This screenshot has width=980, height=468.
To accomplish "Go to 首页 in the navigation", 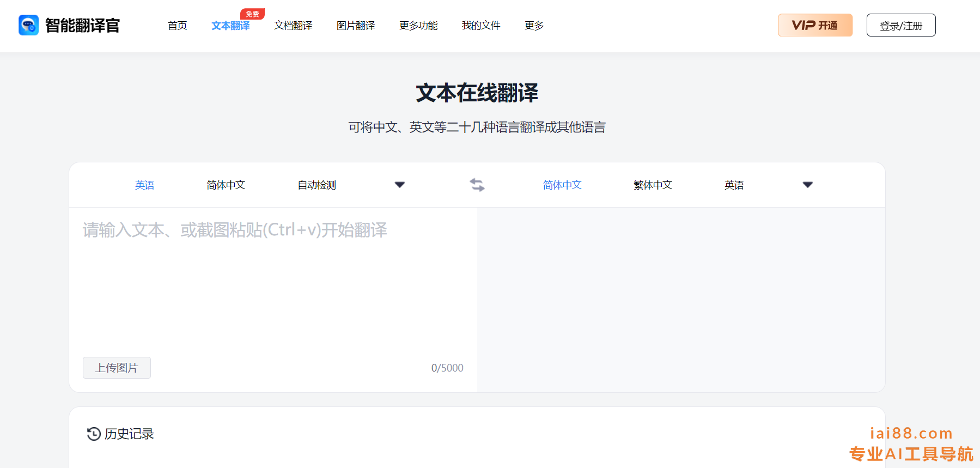I will click(178, 26).
